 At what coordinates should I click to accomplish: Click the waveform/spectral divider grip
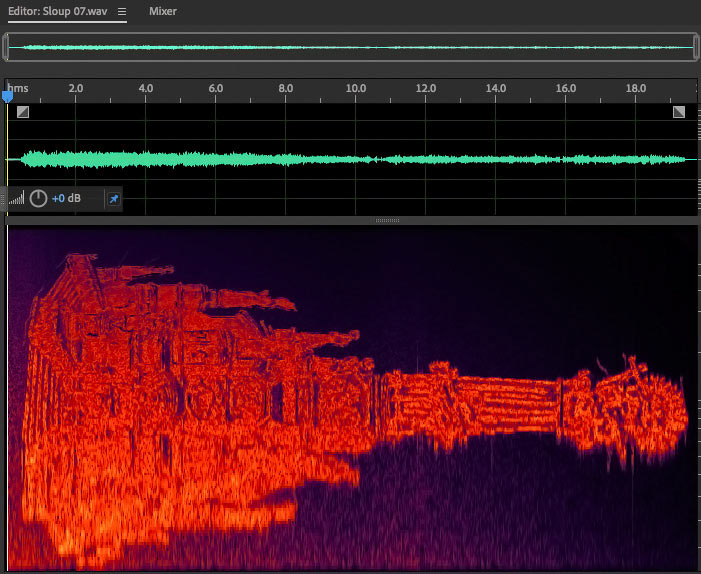[x=388, y=220]
